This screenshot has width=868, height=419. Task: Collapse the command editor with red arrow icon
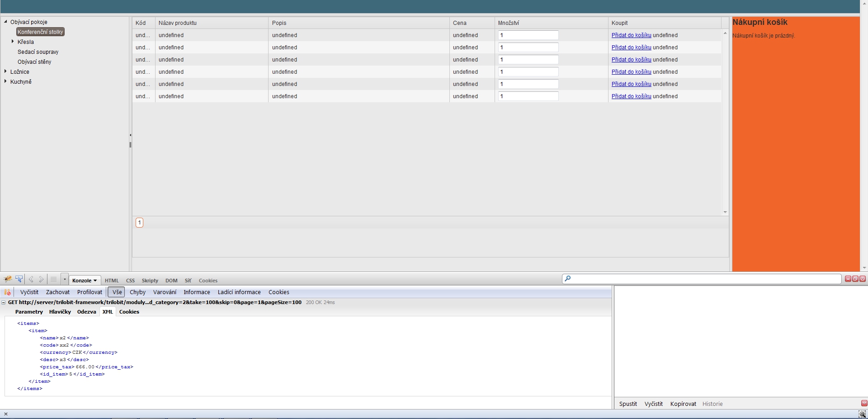pos(864,403)
